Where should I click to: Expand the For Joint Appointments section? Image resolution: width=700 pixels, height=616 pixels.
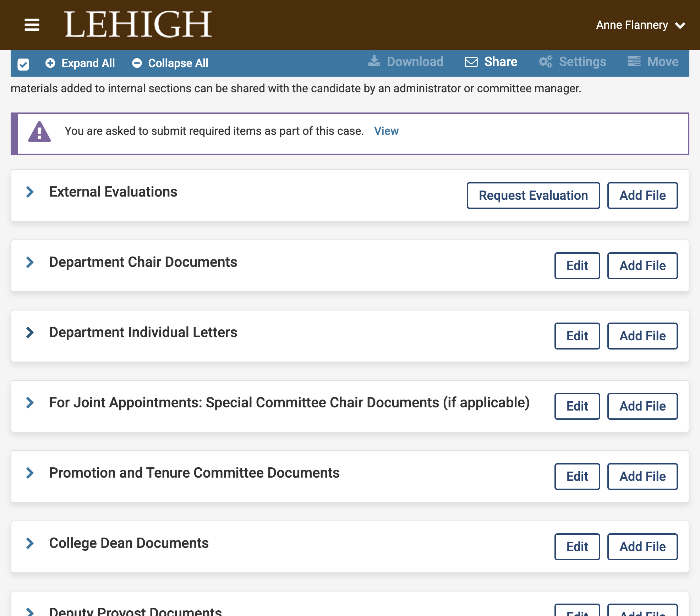click(x=30, y=403)
